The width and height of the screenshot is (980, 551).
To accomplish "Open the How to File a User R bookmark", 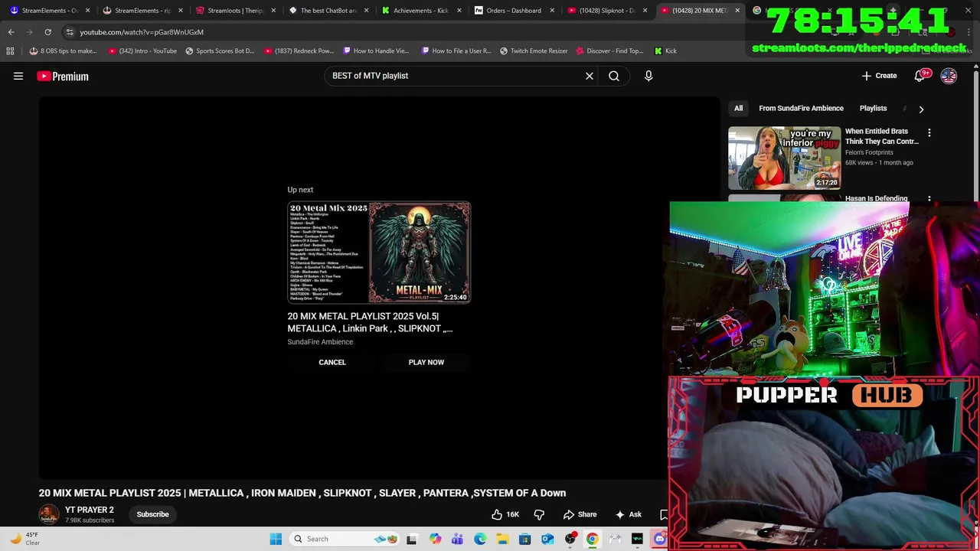I will [456, 51].
